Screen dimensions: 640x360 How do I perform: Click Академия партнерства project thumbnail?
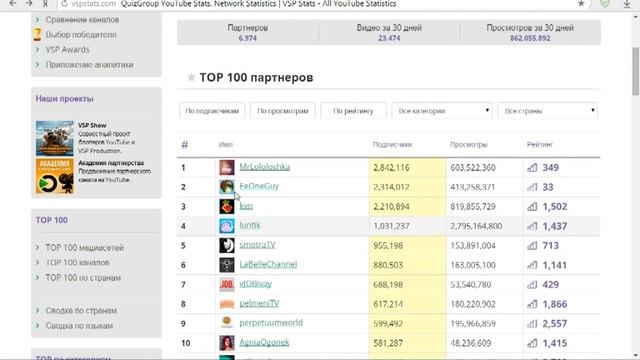[x=55, y=176]
